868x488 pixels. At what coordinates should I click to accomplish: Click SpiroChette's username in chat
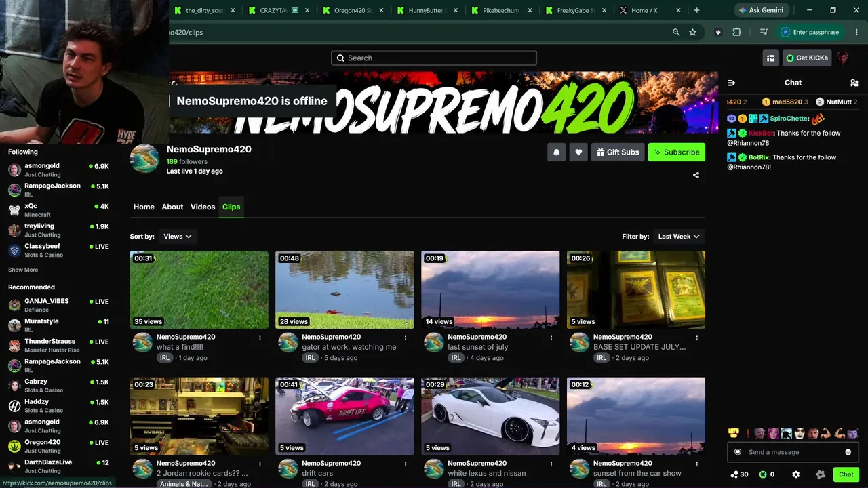click(789, 119)
